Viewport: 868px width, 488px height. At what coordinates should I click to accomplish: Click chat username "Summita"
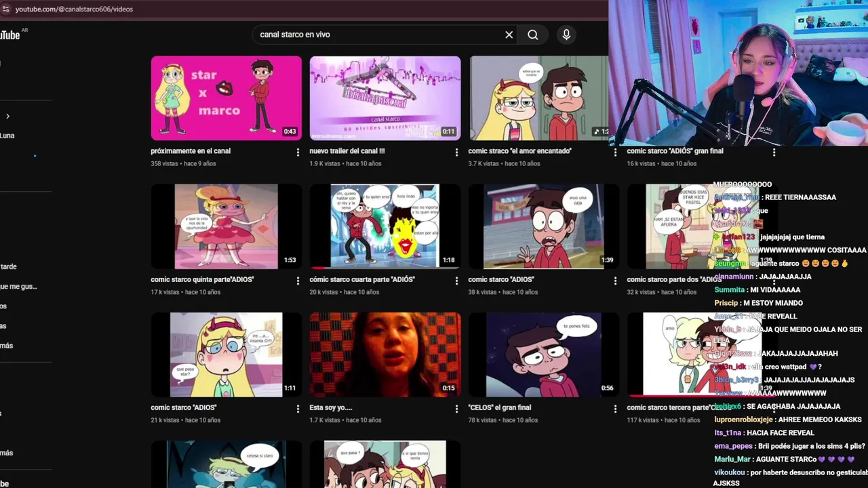[729, 290]
